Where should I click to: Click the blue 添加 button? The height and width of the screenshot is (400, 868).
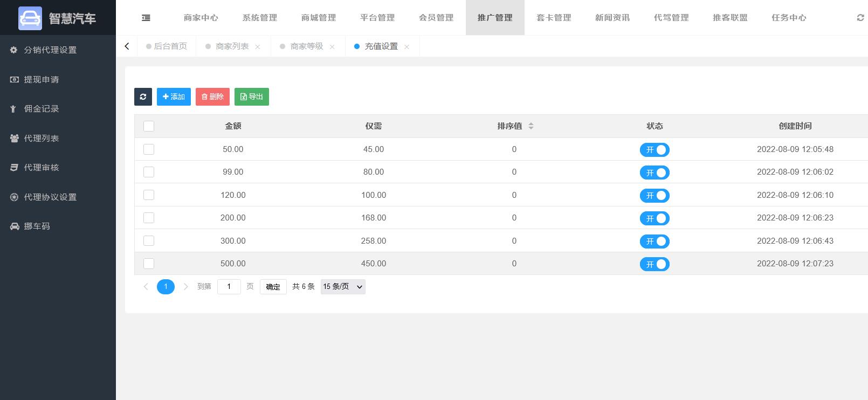(174, 97)
